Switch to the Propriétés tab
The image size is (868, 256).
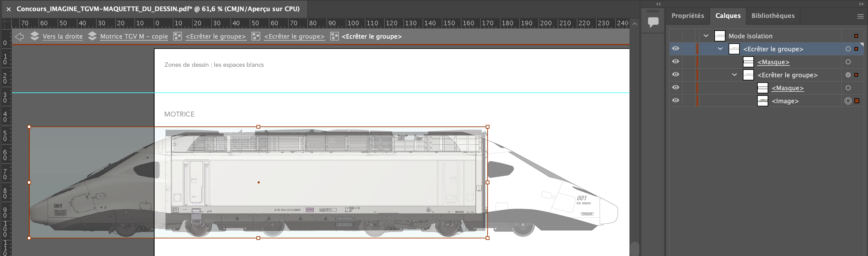point(687,16)
